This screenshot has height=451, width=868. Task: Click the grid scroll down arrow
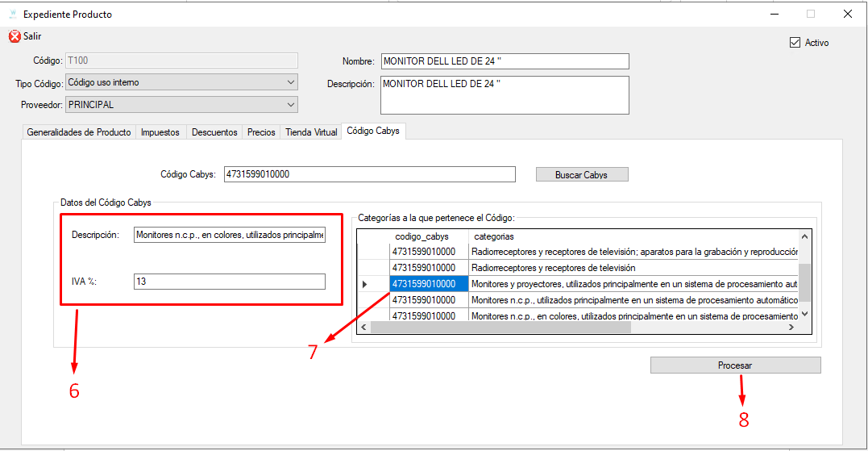tap(805, 314)
